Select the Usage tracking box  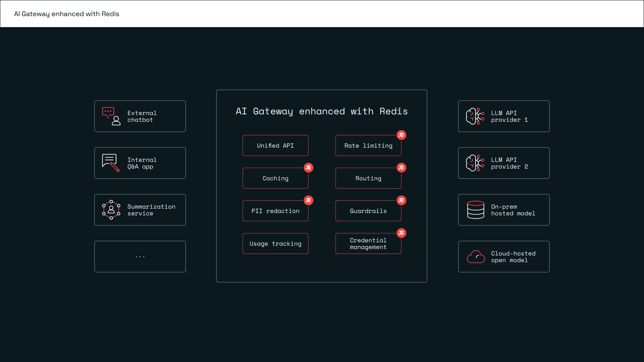[x=275, y=244]
